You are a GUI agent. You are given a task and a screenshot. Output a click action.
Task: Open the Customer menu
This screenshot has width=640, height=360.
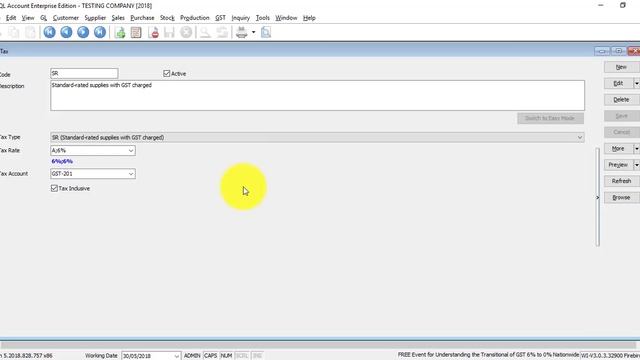(x=66, y=18)
